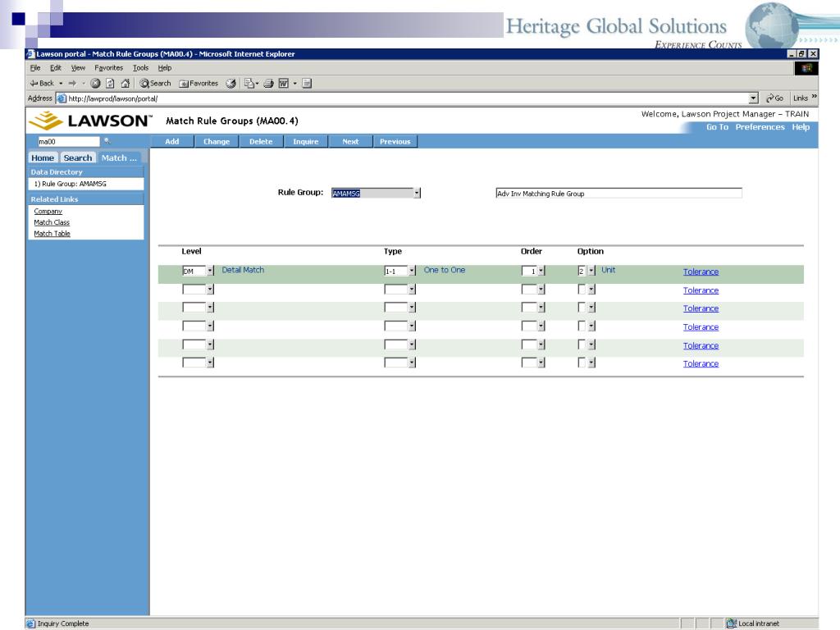Click the Go button beside address bar
The image size is (840, 630).
[x=774, y=98]
